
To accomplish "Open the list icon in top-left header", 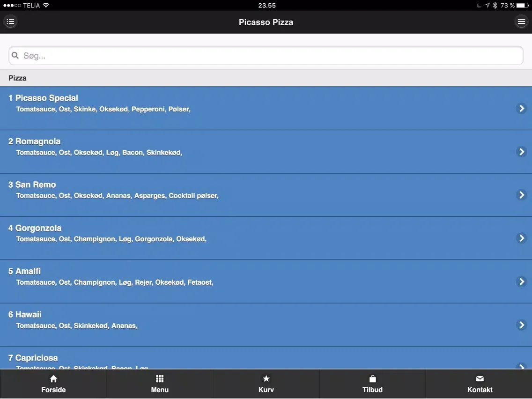I will click(x=10, y=22).
